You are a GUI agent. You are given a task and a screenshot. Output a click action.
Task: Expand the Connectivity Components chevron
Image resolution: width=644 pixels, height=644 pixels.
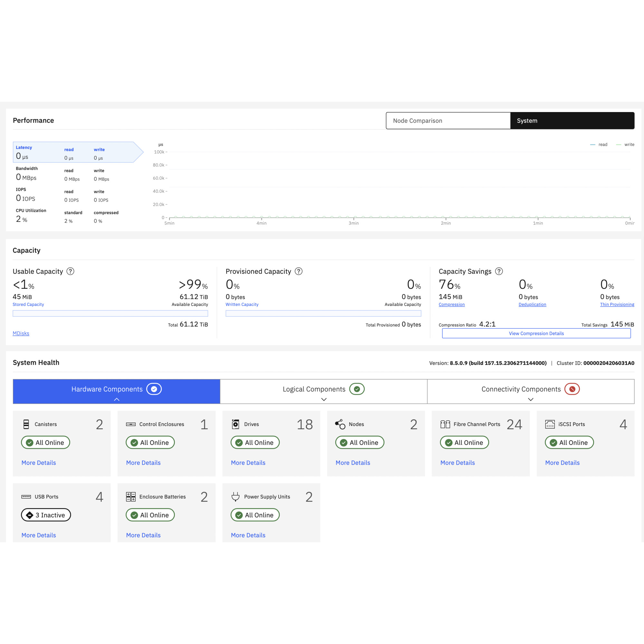[x=531, y=399]
